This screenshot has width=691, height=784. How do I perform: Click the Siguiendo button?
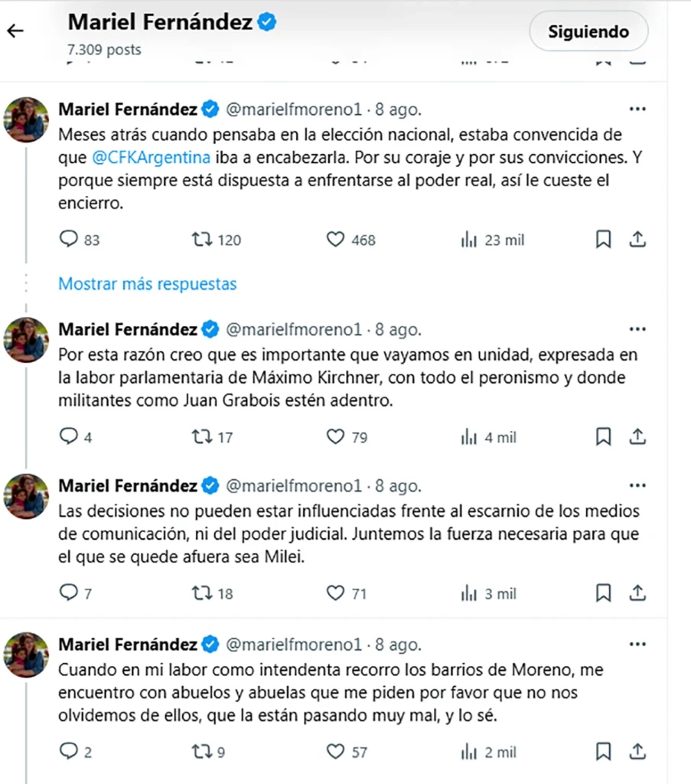click(588, 32)
